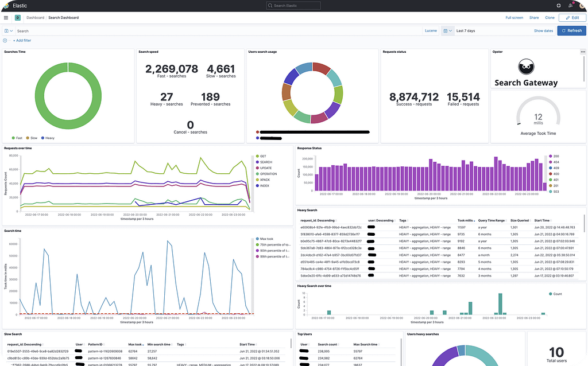Image resolution: width=588 pixels, height=366 pixels.
Task: Click Search count value 238,995
Action: pyautogui.click(x=324, y=352)
